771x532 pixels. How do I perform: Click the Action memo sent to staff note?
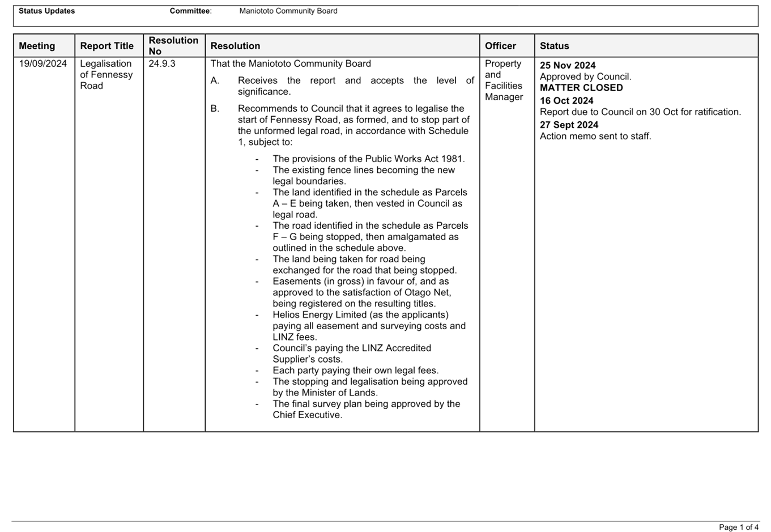click(595, 137)
